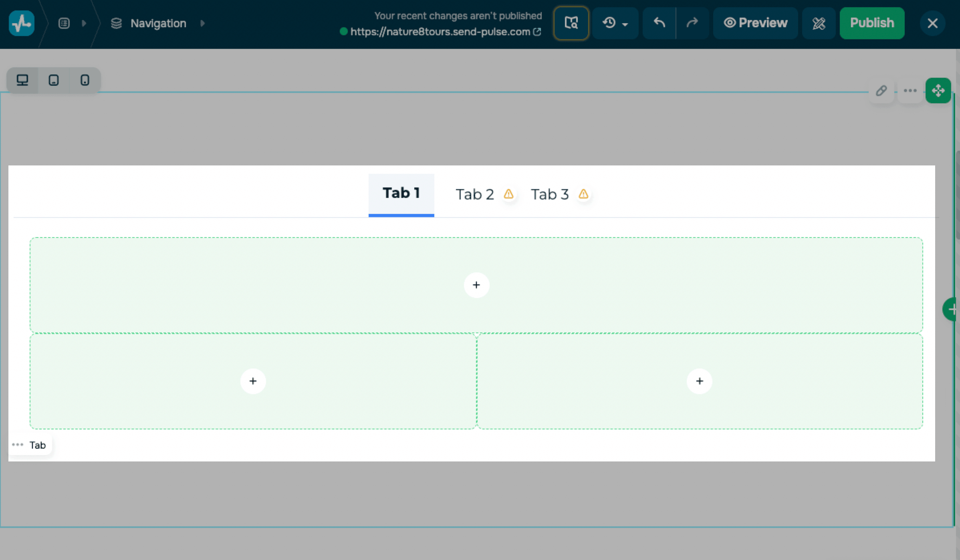Screen dimensions: 960x560
Task: Click the SendPulse logo icon
Action: coord(22,23)
